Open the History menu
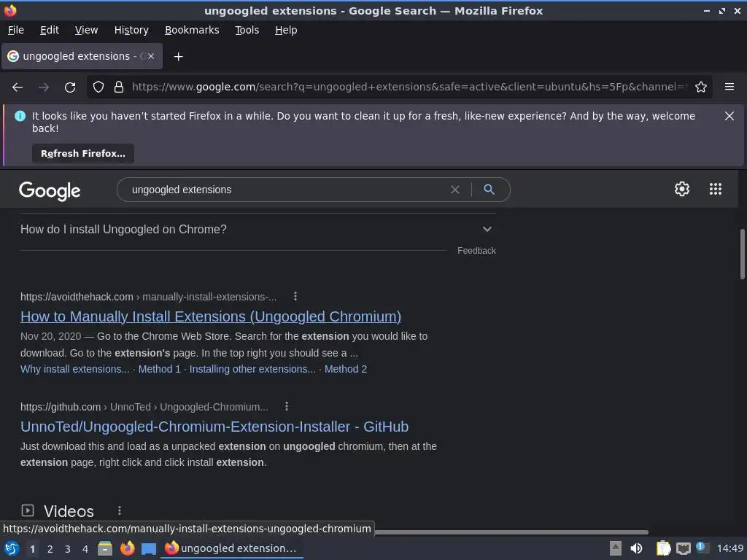The width and height of the screenshot is (747, 560). [x=131, y=30]
